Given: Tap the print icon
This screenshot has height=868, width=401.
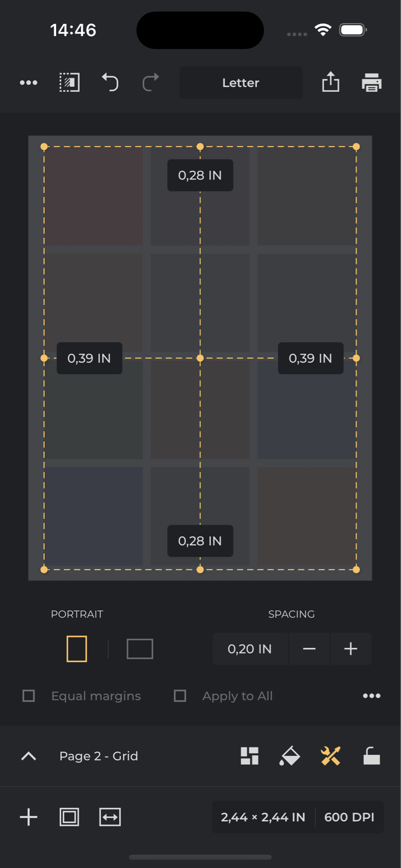Looking at the screenshot, I should click(371, 82).
